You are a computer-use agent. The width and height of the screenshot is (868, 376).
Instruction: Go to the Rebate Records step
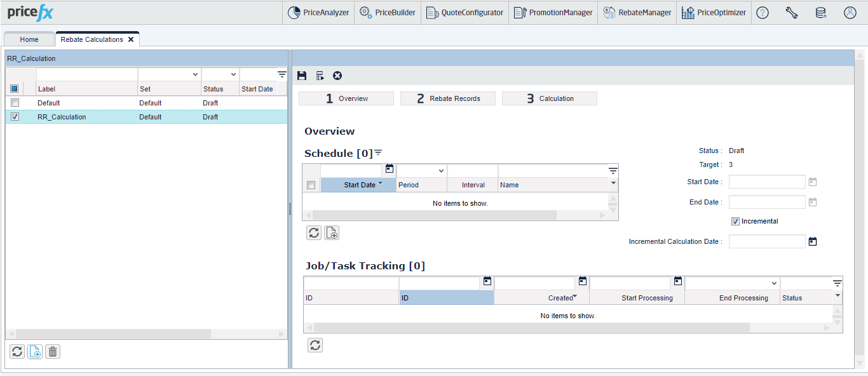click(448, 98)
